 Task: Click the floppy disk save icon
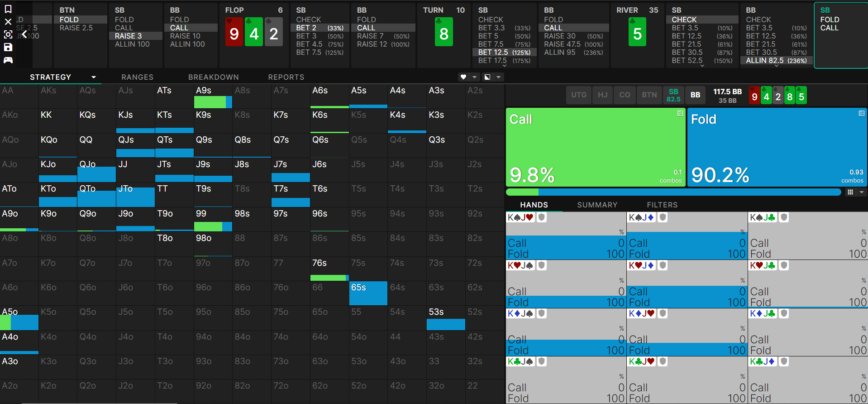(x=8, y=47)
